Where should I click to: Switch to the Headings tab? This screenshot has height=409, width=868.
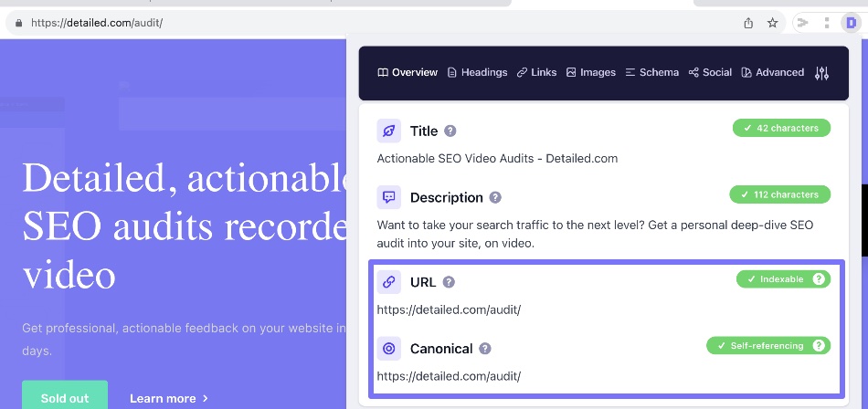click(477, 72)
